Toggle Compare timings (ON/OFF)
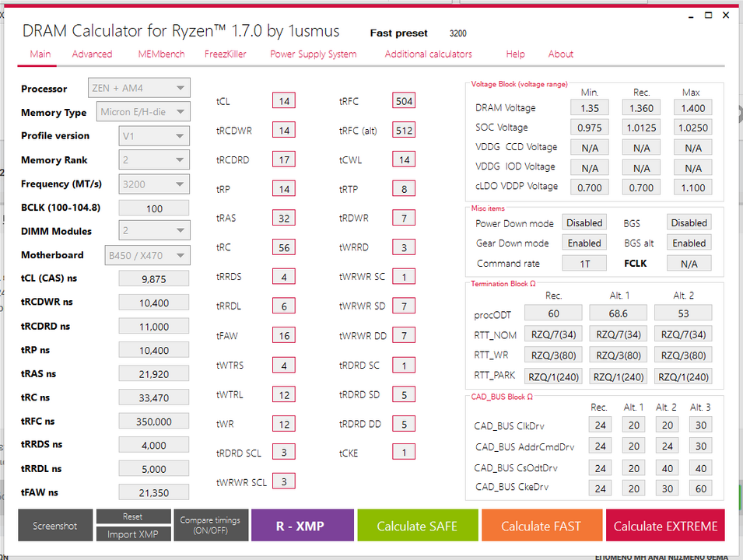The width and height of the screenshot is (743, 560). 210,526
